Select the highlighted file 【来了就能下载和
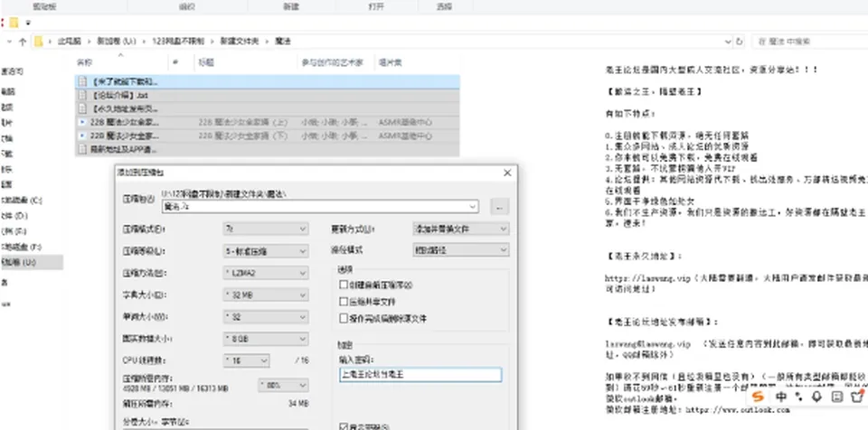The image size is (868, 430). tap(267, 81)
